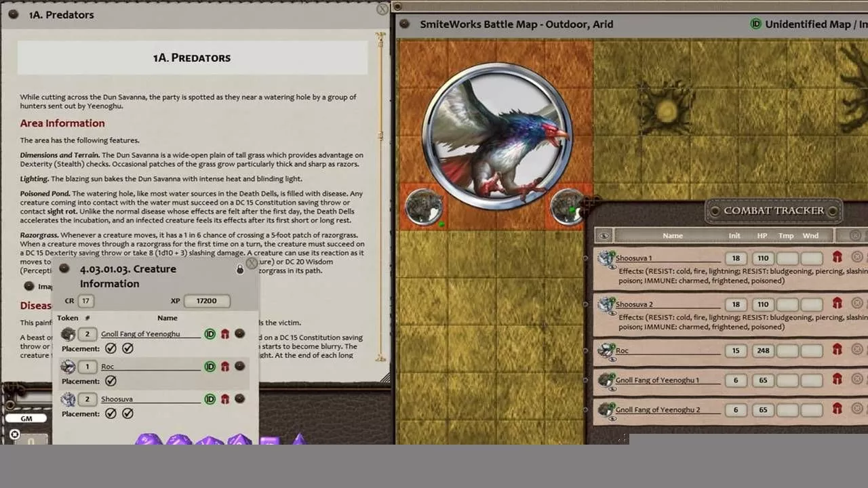
Task: Click the red faction helmet for Shoosuva in the encounter
Action: pos(225,399)
